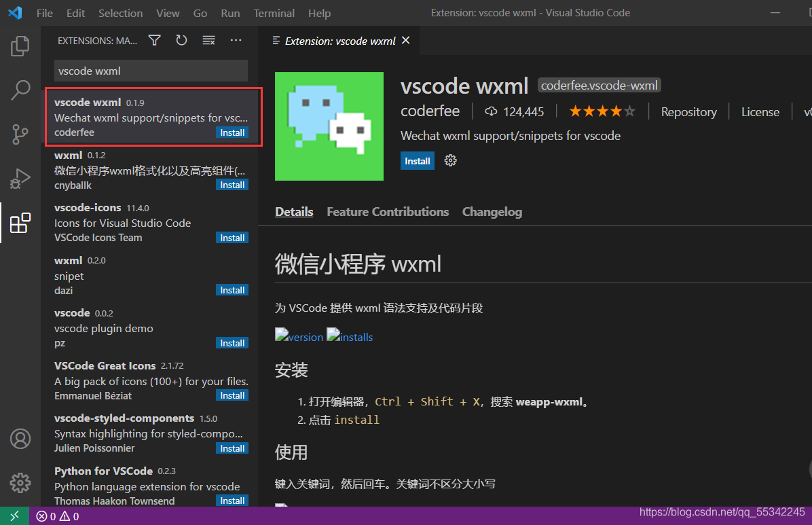The height and width of the screenshot is (525, 812).
Task: Install vscode wxml from details page
Action: (418, 161)
